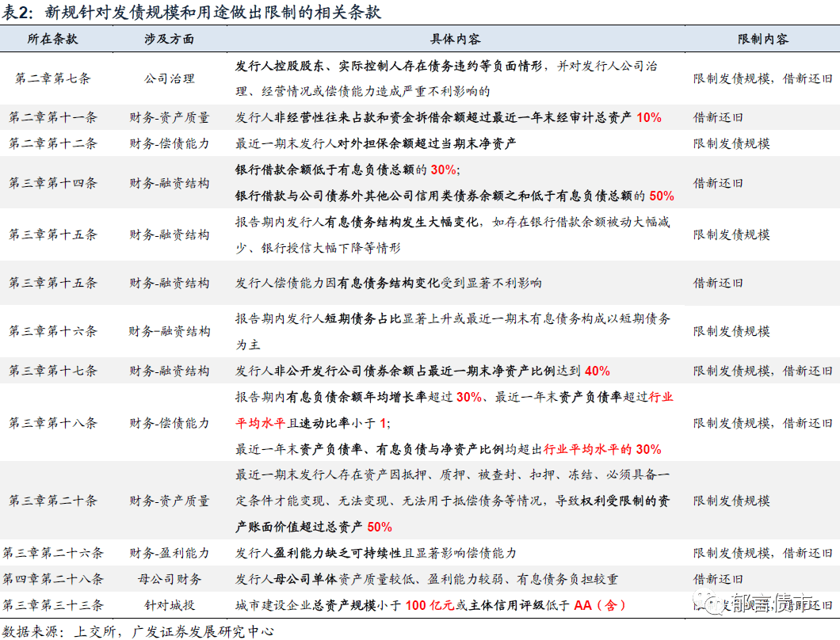This screenshot has height=640, width=840.
Task: Click the 数据来源 source line
Action: point(138,630)
